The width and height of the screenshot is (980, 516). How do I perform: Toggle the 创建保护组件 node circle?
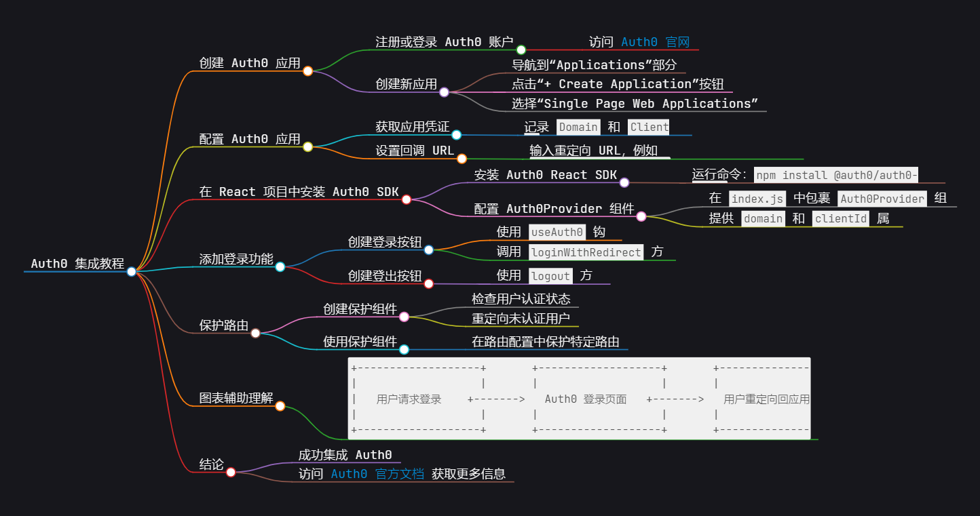coord(404,317)
